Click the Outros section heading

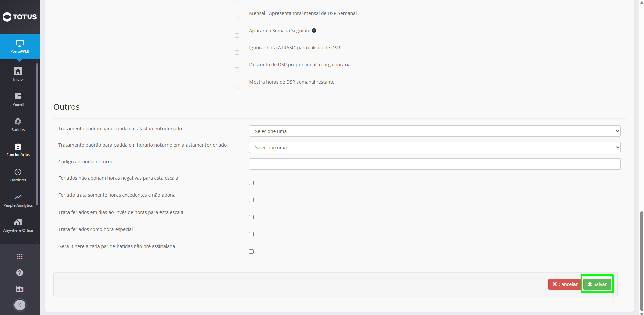(x=66, y=107)
